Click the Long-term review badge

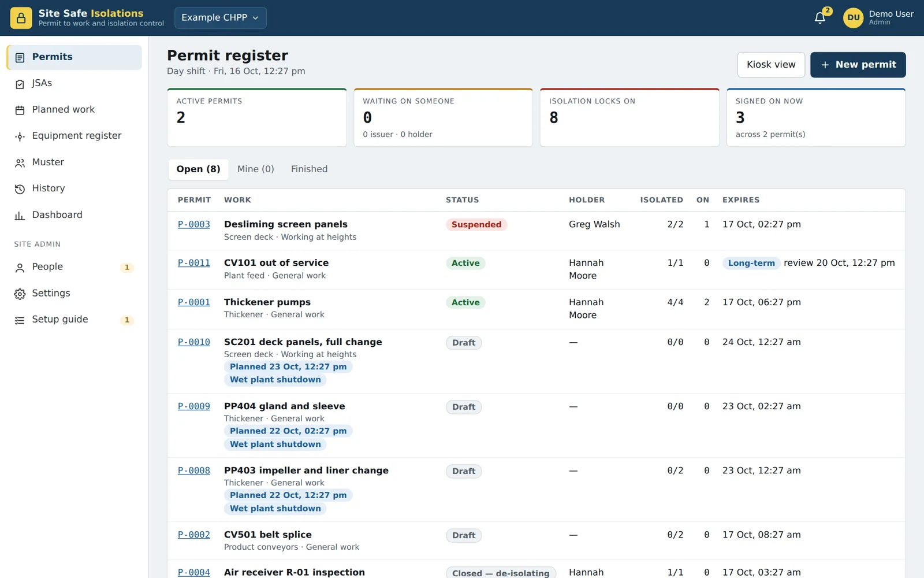[x=751, y=263]
